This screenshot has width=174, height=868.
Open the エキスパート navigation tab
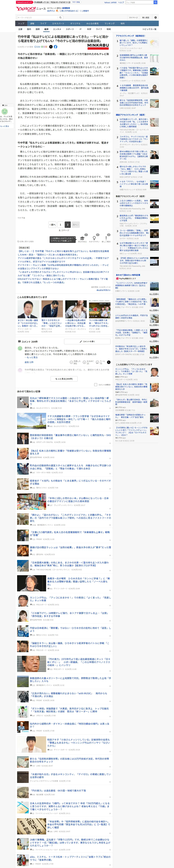(58, 24)
